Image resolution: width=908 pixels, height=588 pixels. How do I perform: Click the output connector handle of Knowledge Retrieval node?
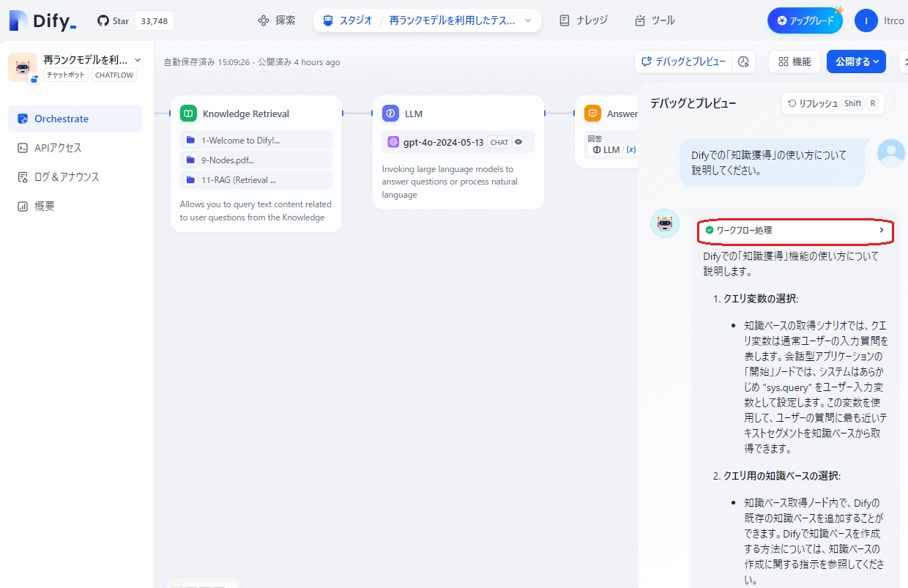(x=342, y=113)
